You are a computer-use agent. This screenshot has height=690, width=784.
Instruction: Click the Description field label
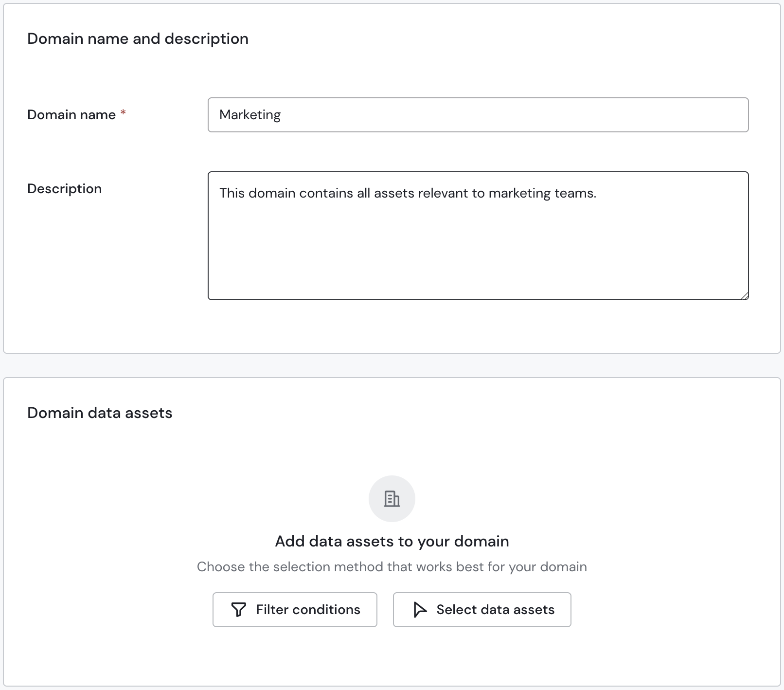pyautogui.click(x=65, y=189)
